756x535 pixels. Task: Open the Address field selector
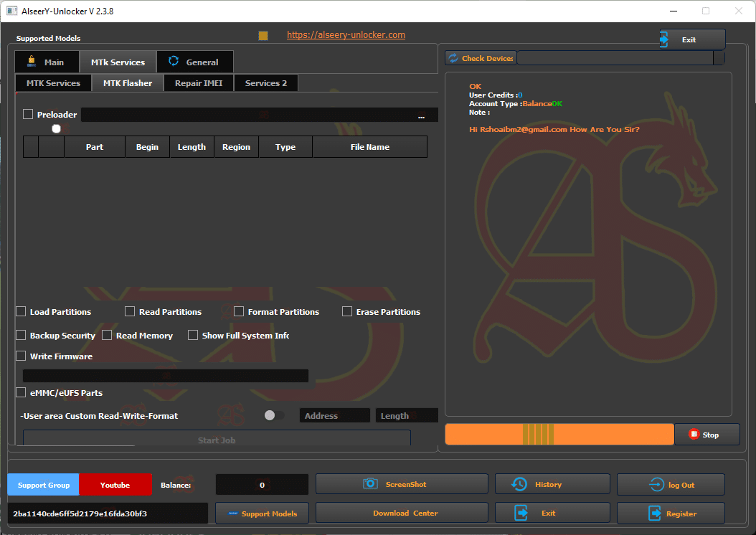click(x=334, y=415)
